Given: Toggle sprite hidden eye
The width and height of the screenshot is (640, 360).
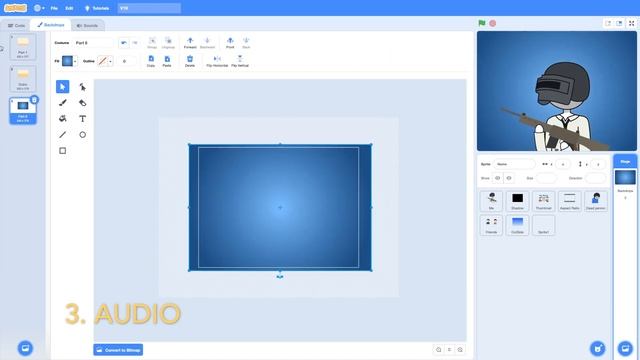Looking at the screenshot, I should pos(509,178).
